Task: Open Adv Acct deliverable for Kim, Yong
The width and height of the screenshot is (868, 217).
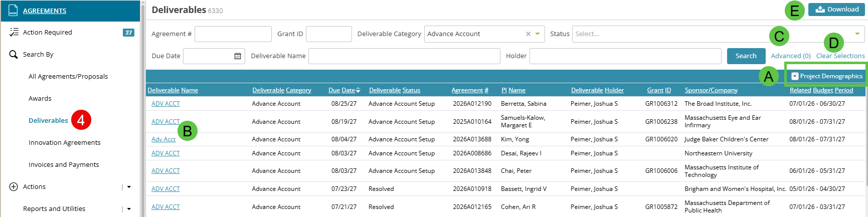Action: coord(163,139)
